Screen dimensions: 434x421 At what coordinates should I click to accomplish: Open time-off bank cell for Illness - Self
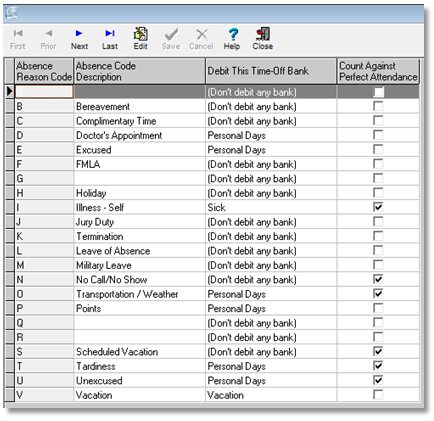click(x=271, y=207)
